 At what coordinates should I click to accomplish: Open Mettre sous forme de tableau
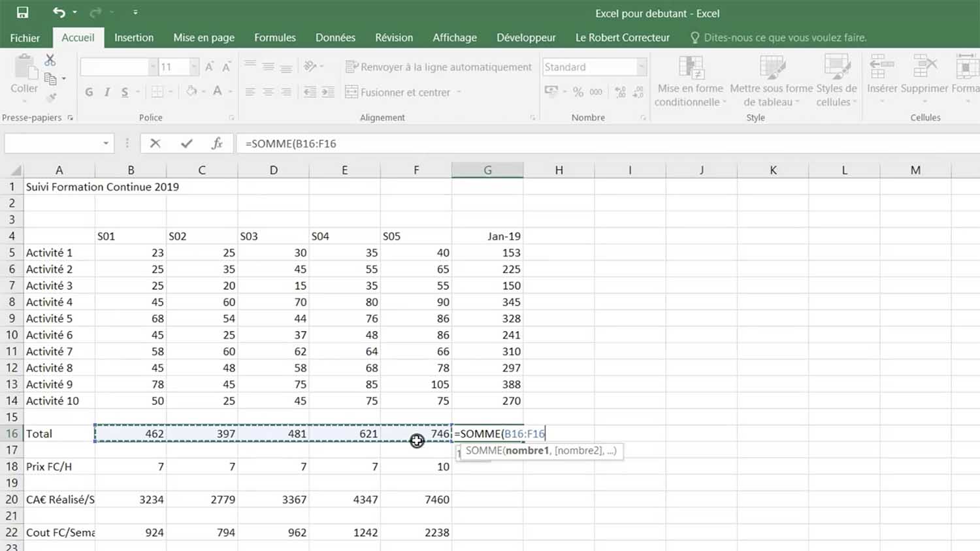pos(772,81)
